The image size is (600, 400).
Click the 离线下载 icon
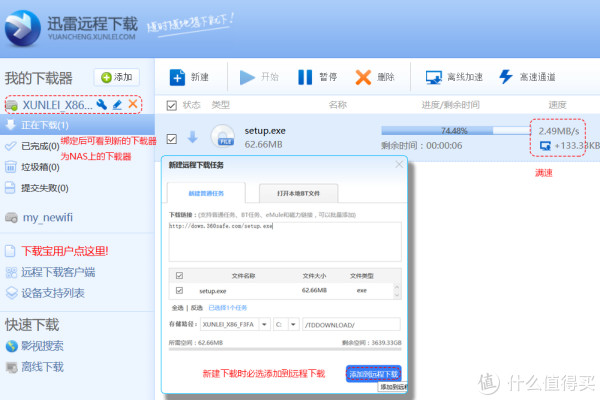click(11, 367)
